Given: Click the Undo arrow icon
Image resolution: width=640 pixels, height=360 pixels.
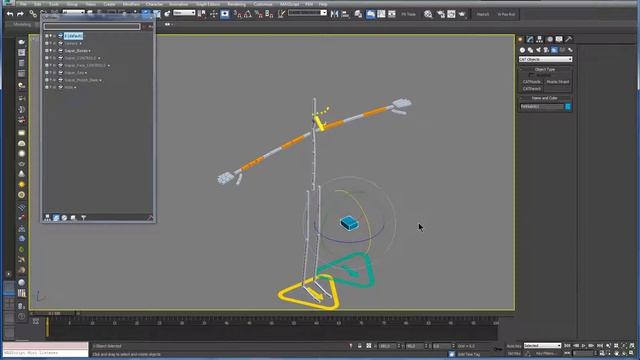Looking at the screenshot, I should point(10,14).
